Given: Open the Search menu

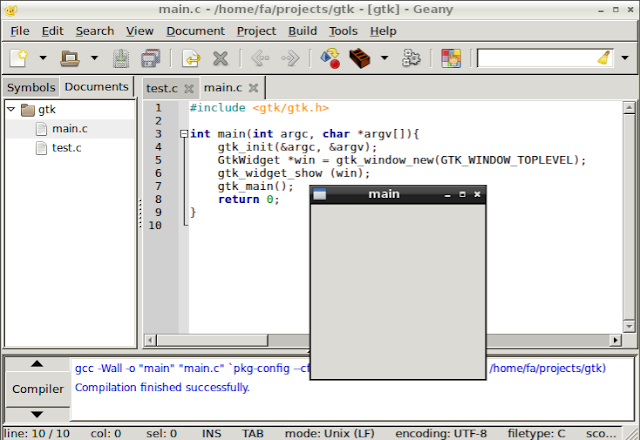Looking at the screenshot, I should tap(95, 31).
